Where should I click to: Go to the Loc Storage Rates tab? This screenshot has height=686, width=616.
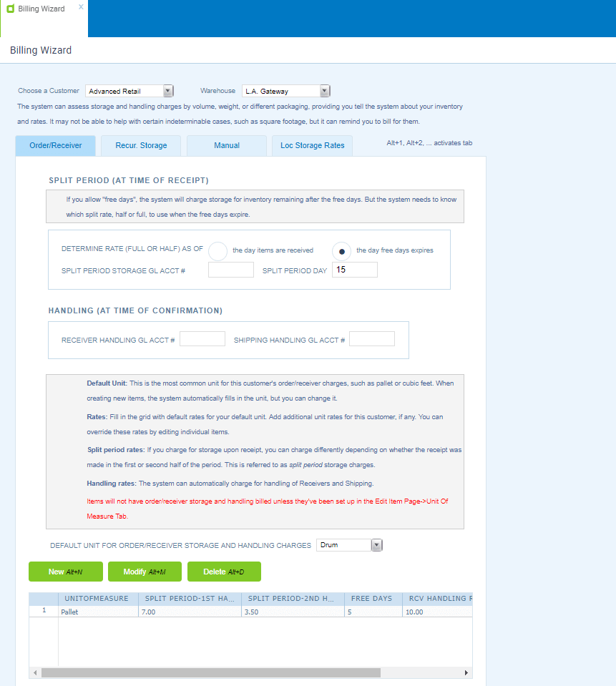coord(312,145)
